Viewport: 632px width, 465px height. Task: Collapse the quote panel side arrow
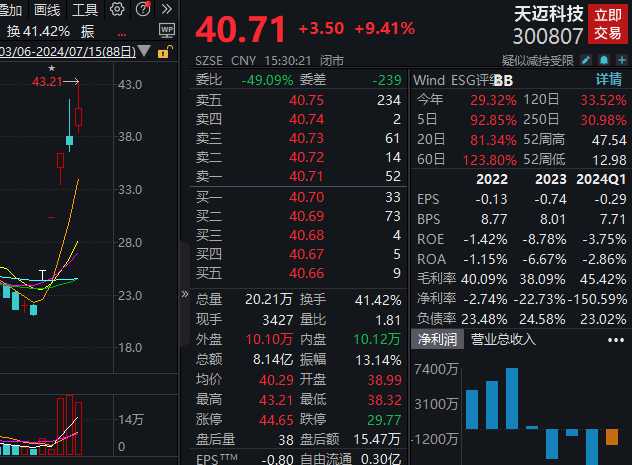[x=185, y=294]
